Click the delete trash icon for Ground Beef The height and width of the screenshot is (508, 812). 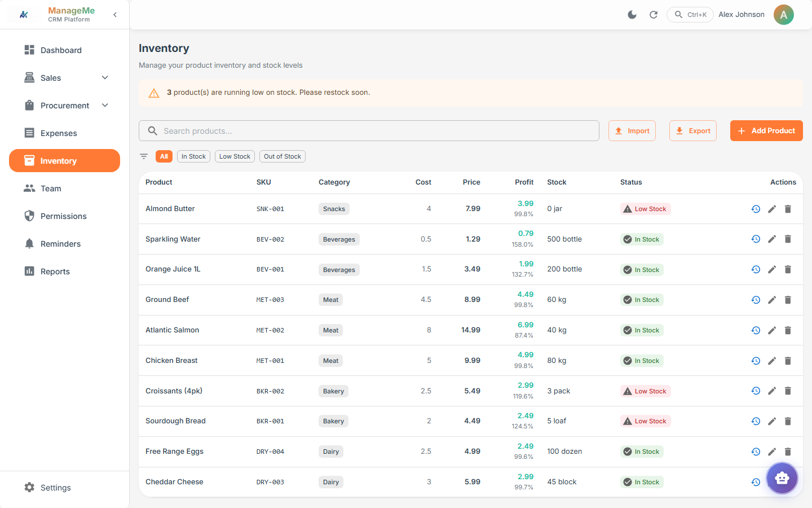click(788, 300)
